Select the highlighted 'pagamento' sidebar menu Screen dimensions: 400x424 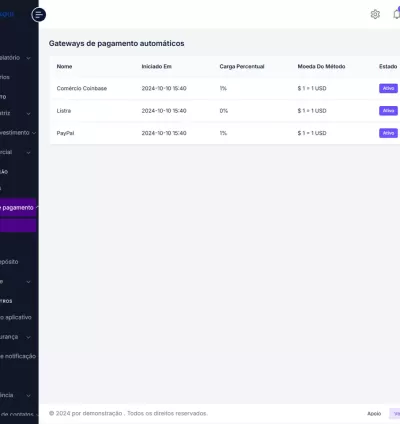click(18, 208)
